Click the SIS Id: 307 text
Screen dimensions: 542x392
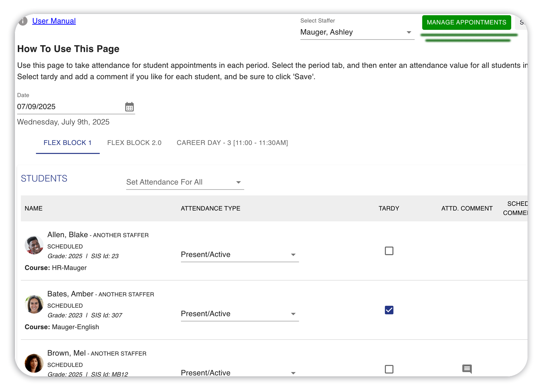[106, 315]
